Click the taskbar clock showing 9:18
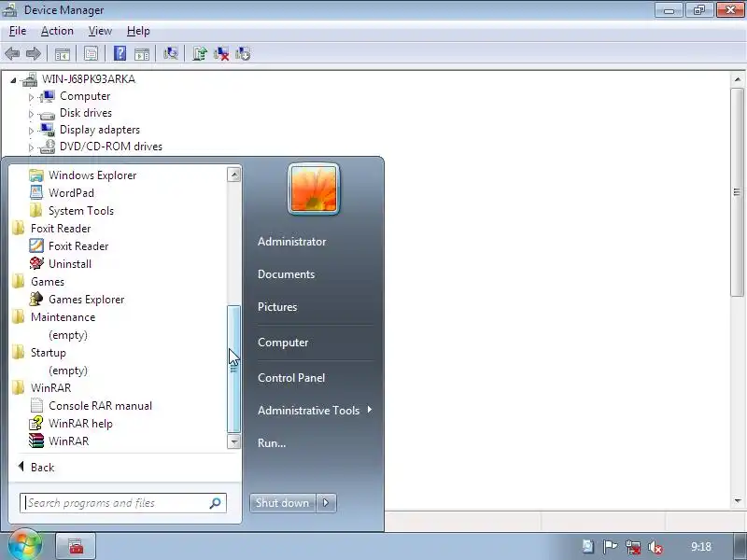The image size is (747, 560). pyautogui.click(x=701, y=547)
